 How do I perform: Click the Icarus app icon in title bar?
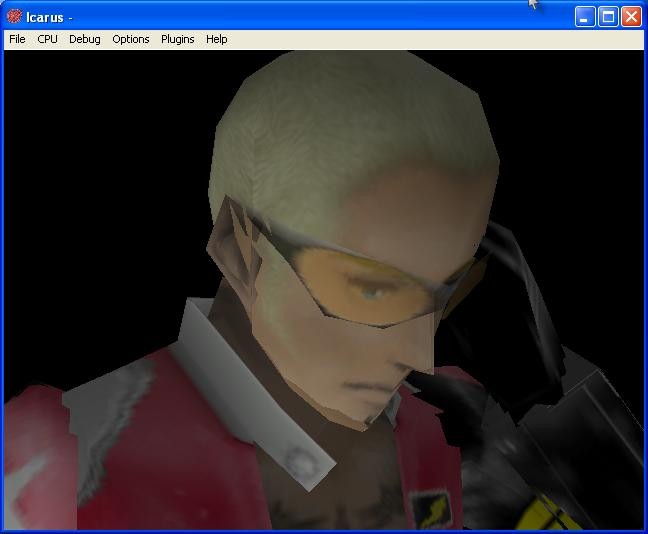tap(14, 17)
